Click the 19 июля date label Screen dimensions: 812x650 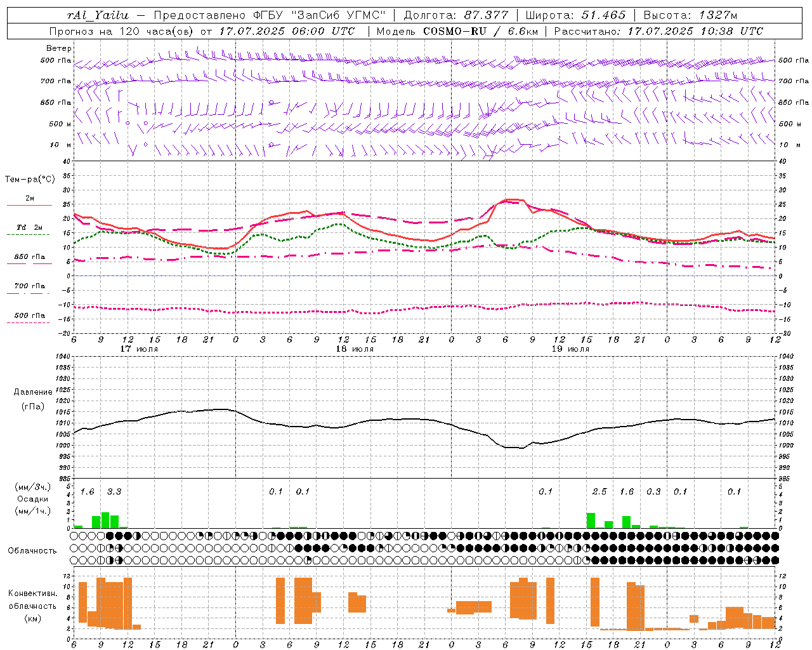(x=570, y=349)
